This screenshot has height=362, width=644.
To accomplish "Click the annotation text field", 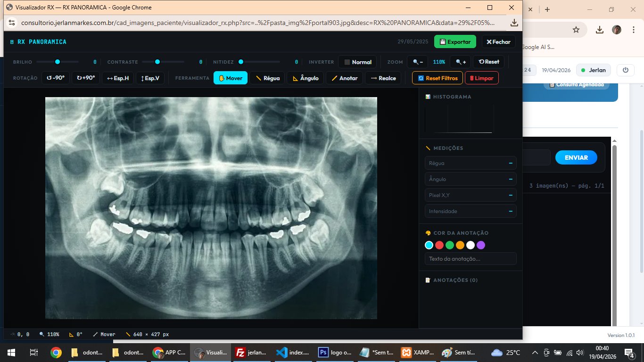I will pyautogui.click(x=470, y=258).
